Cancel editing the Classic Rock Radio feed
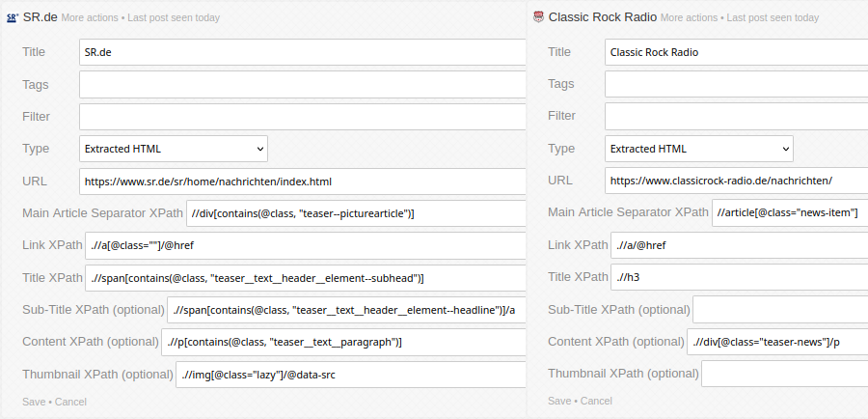This screenshot has height=419, width=868. pyautogui.click(x=596, y=401)
